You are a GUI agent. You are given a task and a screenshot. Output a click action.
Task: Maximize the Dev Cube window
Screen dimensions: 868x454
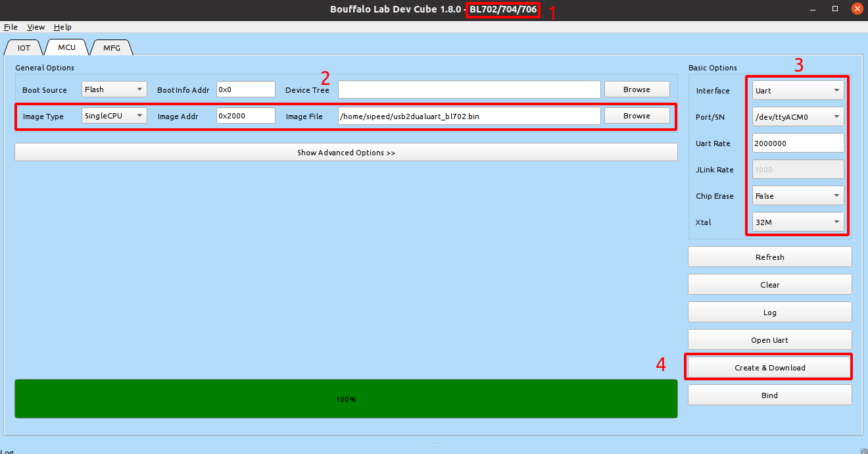point(835,9)
